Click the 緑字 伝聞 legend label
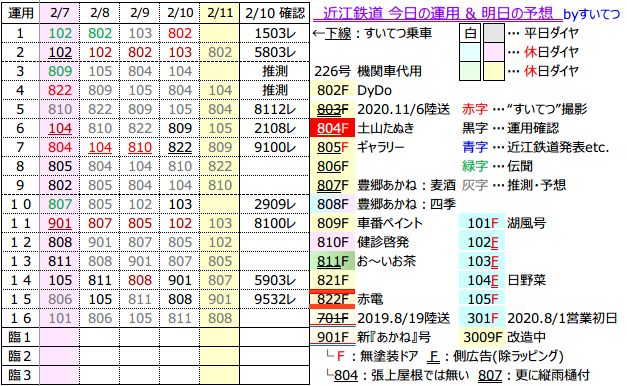The width and height of the screenshot is (627, 386). [x=497, y=166]
